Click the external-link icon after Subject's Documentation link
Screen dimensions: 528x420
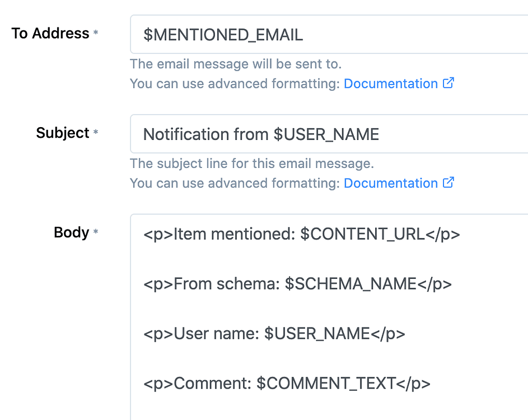tap(448, 183)
